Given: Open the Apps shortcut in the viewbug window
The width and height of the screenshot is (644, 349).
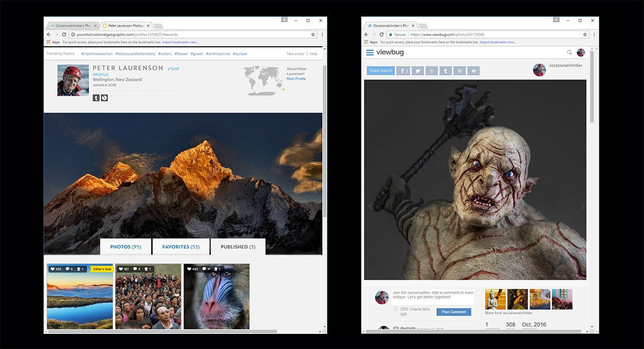Looking at the screenshot, I should tap(370, 42).
